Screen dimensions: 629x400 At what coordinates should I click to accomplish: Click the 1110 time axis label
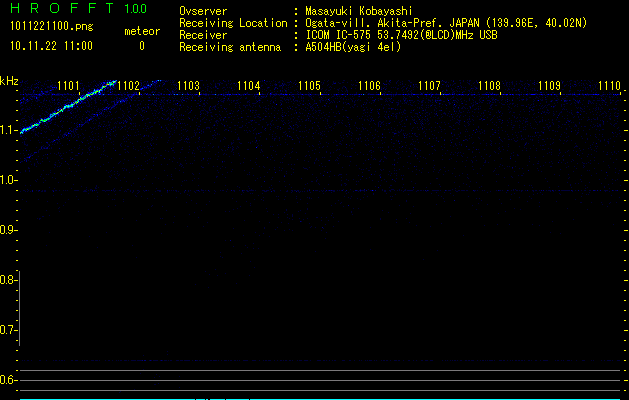(609, 85)
